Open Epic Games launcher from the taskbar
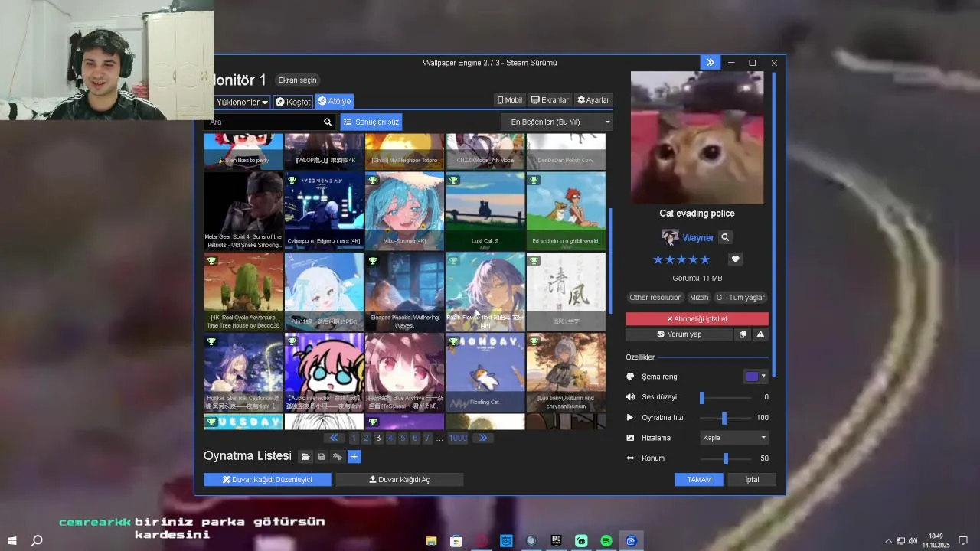 pos(557,540)
